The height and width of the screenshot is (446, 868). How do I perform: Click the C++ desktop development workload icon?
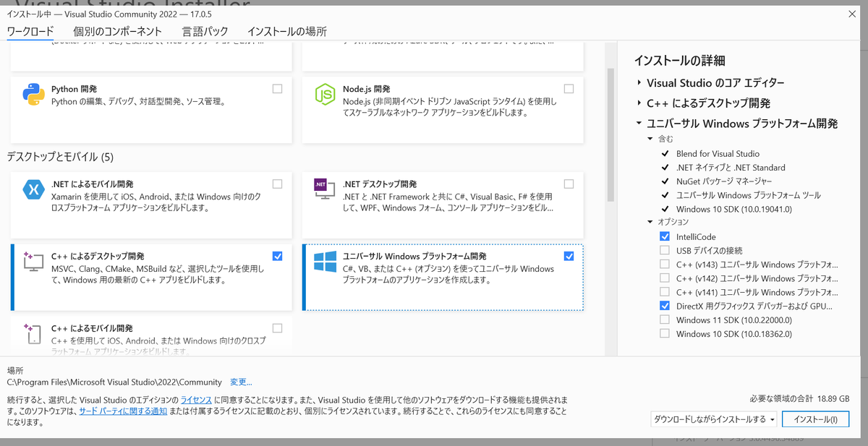pyautogui.click(x=34, y=262)
